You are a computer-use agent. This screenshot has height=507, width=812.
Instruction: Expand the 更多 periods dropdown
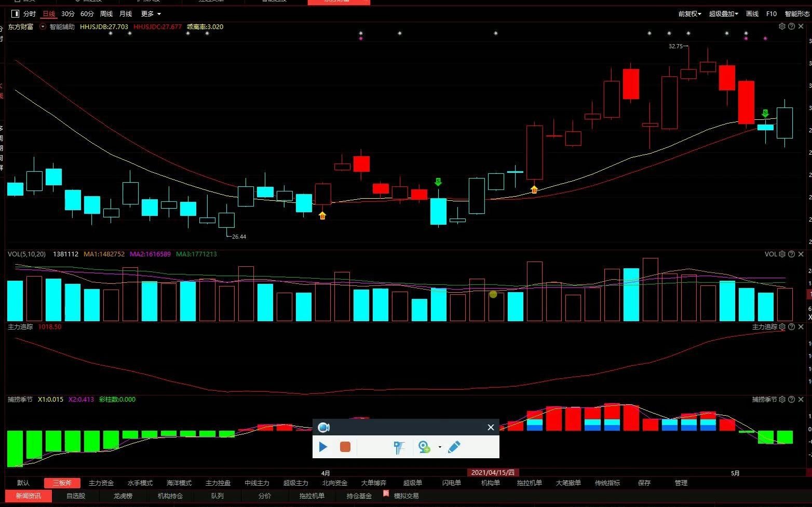(151, 14)
